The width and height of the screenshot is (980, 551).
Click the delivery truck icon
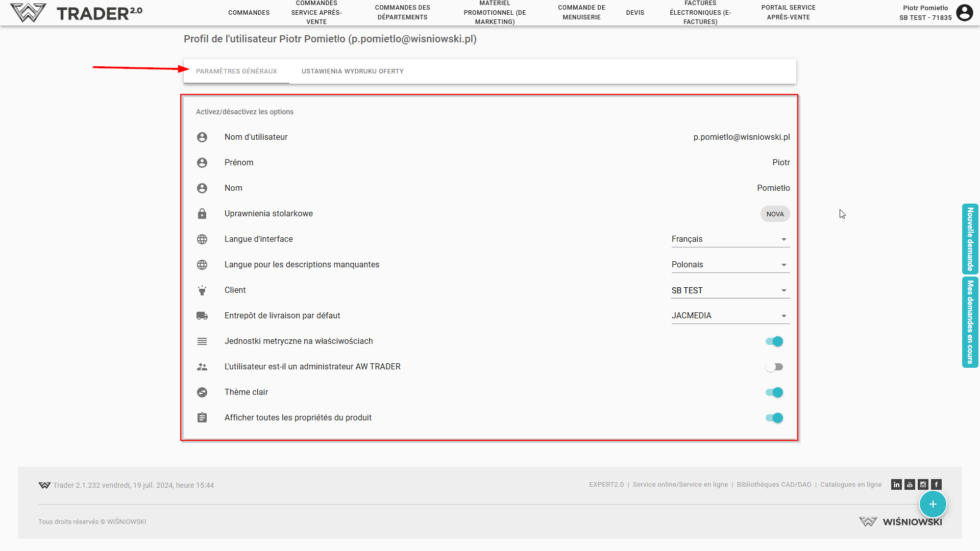(x=202, y=316)
